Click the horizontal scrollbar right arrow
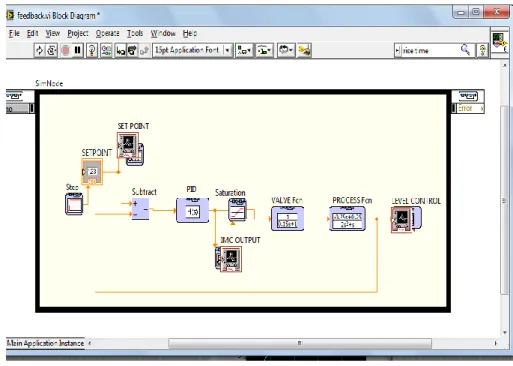Image resolution: width=513 pixels, height=366 pixels. 495,343
